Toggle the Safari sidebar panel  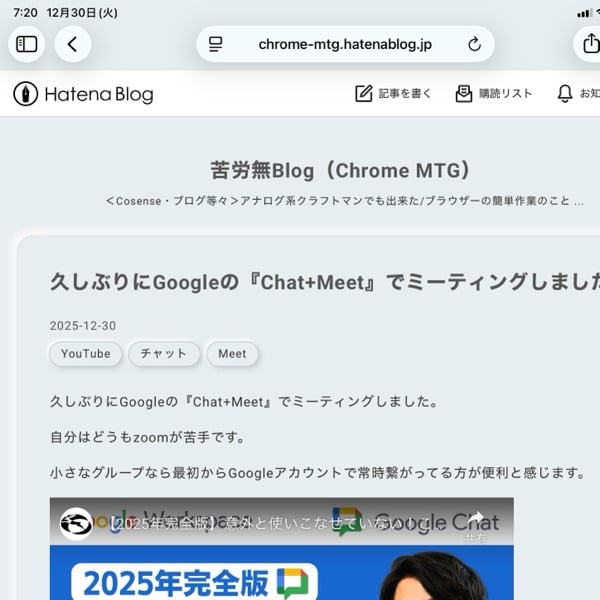click(26, 44)
